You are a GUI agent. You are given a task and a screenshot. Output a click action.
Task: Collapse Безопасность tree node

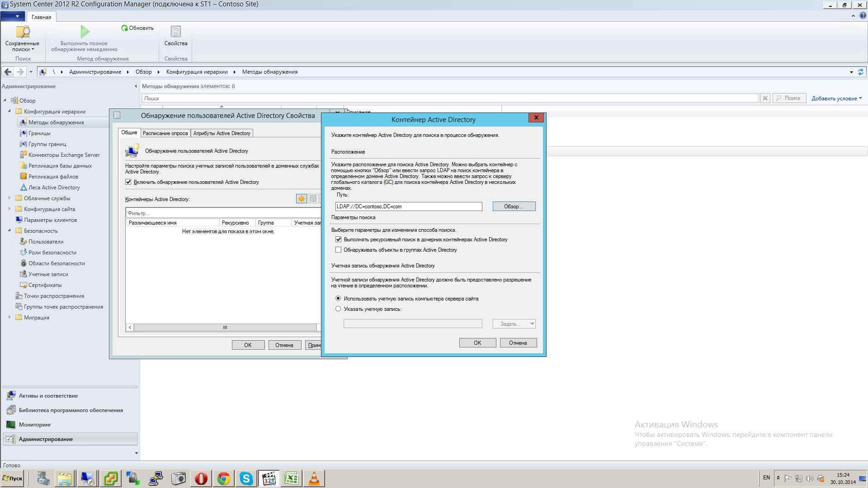(x=9, y=230)
